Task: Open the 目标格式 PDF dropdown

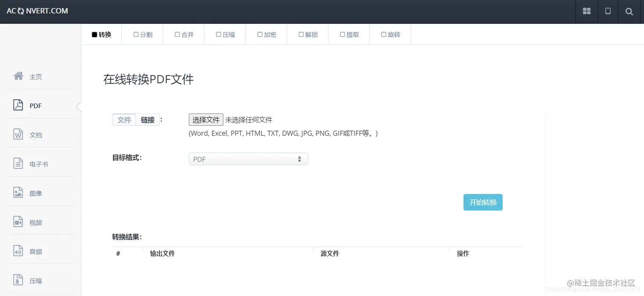Action: [248, 159]
